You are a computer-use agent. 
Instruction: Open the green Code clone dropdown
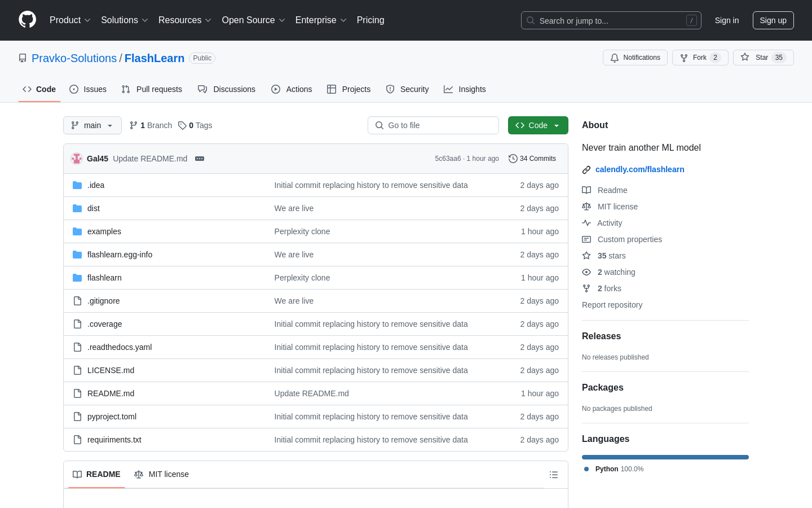tap(538, 125)
